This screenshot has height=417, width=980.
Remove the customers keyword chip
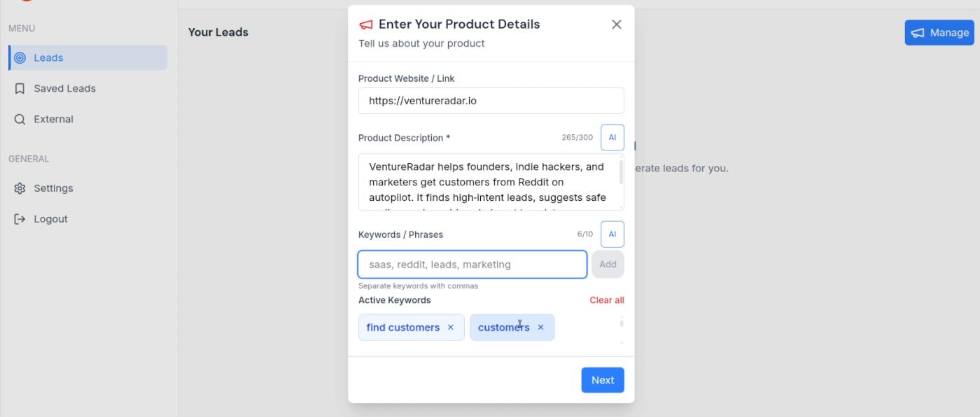tap(540, 327)
